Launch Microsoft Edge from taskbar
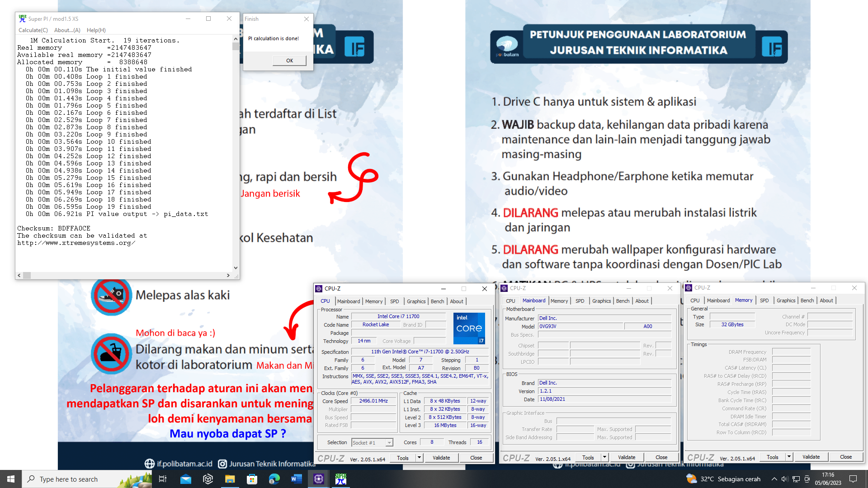 [274, 479]
